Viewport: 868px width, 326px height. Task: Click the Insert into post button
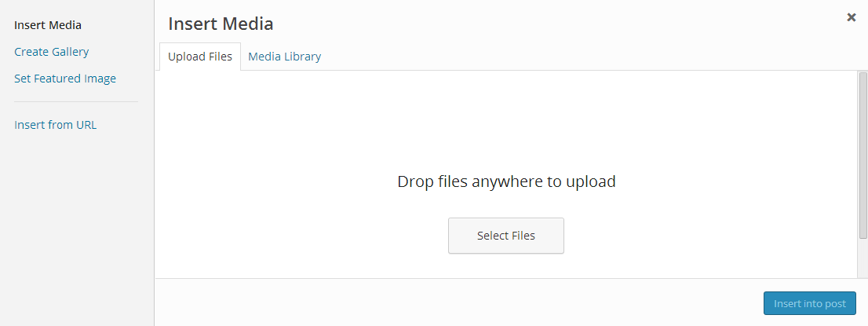810,304
